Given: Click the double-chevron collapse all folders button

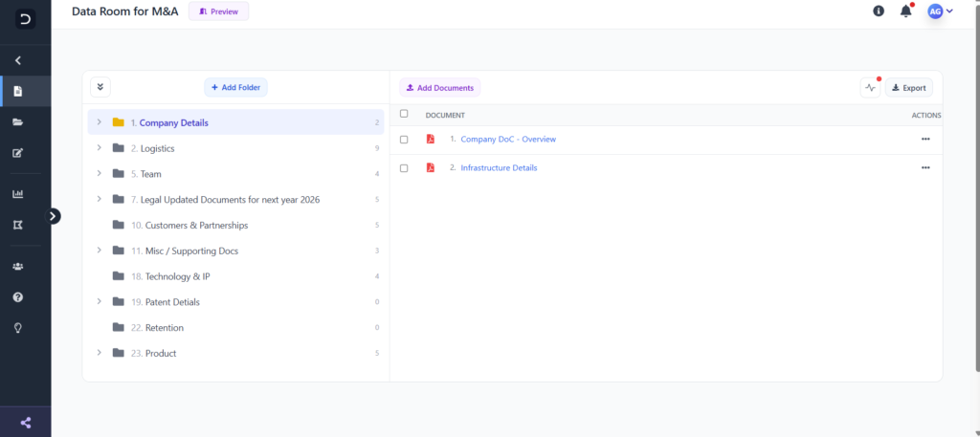Looking at the screenshot, I should 100,87.
